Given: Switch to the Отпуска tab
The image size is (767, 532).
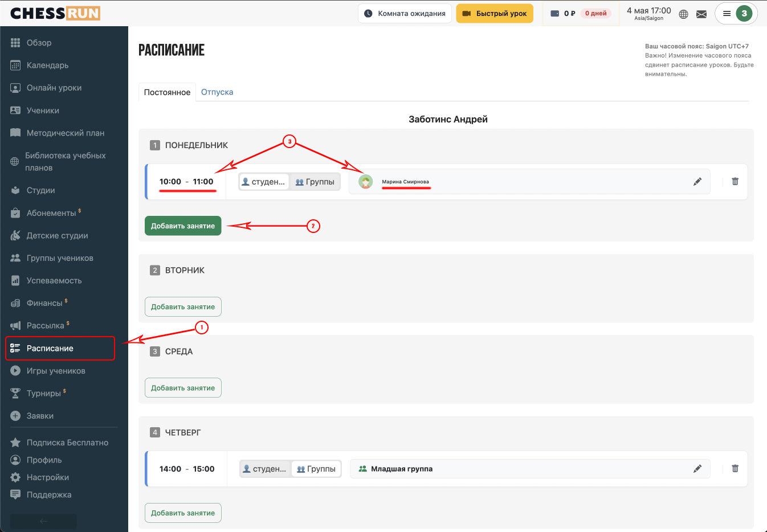Looking at the screenshot, I should pos(217,92).
